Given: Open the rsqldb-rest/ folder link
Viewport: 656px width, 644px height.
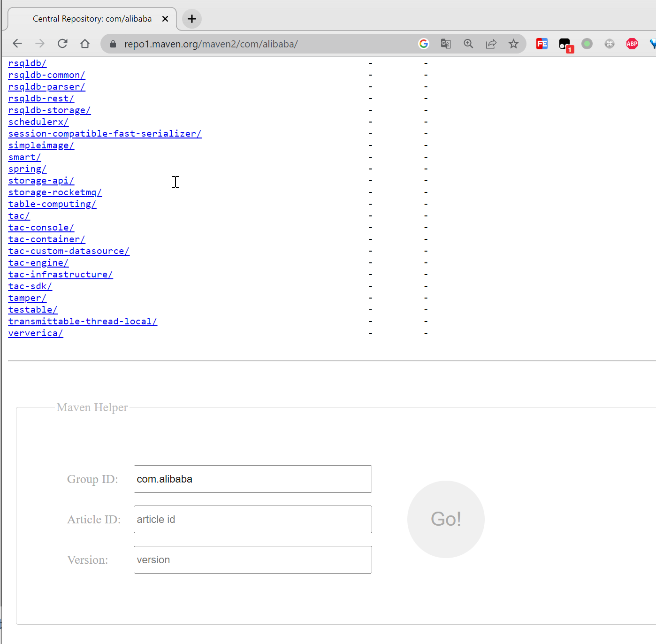Looking at the screenshot, I should click(41, 99).
